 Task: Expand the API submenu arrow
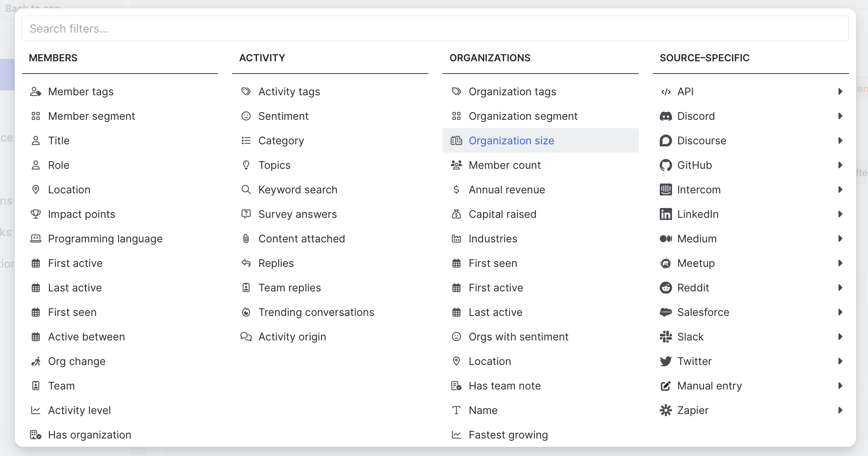click(840, 91)
